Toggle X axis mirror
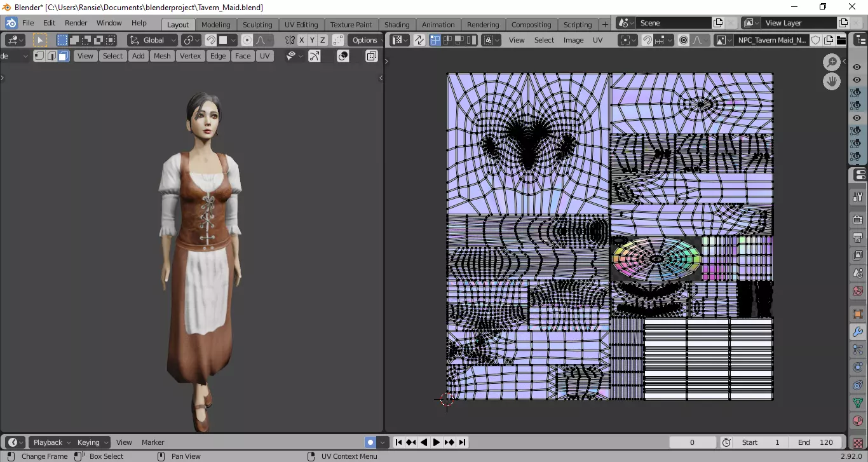Image resolution: width=868 pixels, height=462 pixels. 302,40
